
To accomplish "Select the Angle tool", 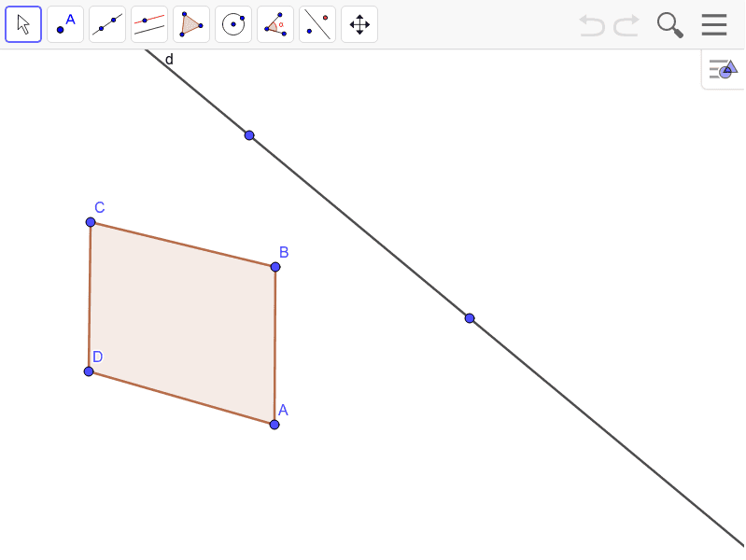I will [x=275, y=24].
